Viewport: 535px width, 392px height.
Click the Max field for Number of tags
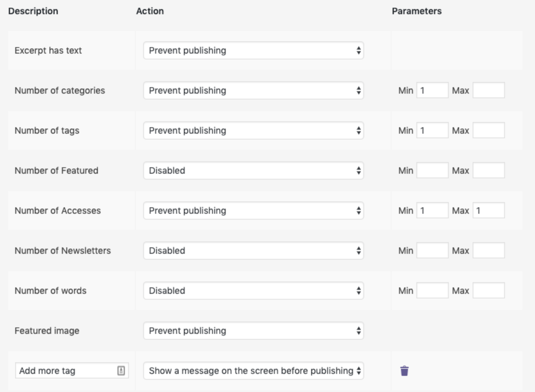(x=489, y=130)
